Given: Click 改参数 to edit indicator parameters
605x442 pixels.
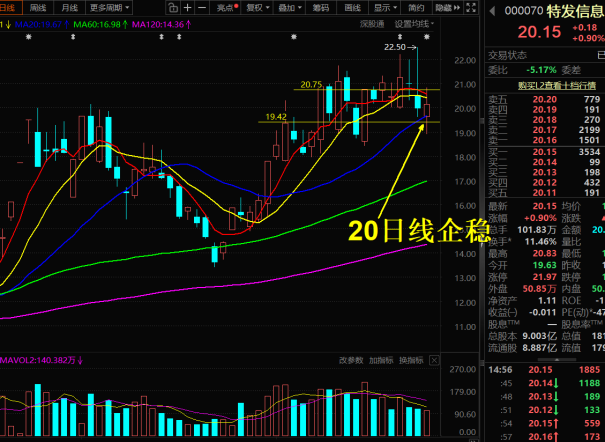Looking at the screenshot, I should [351, 360].
